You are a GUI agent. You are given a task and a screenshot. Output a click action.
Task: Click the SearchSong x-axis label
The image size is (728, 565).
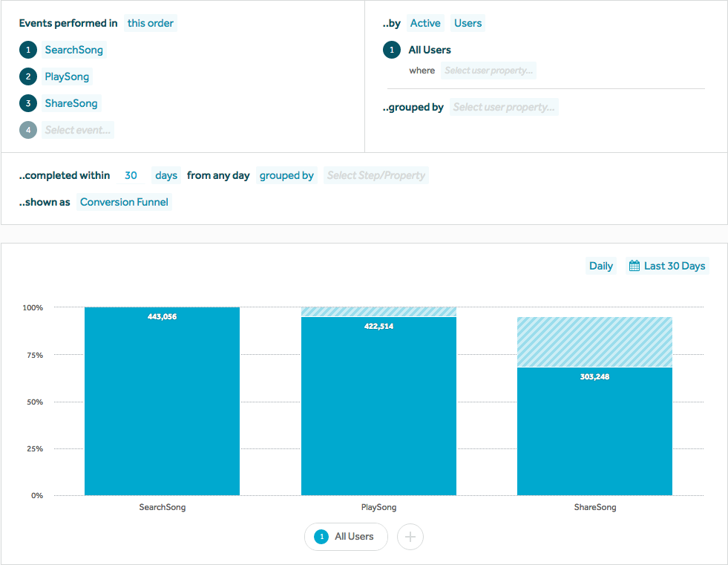pyautogui.click(x=163, y=507)
